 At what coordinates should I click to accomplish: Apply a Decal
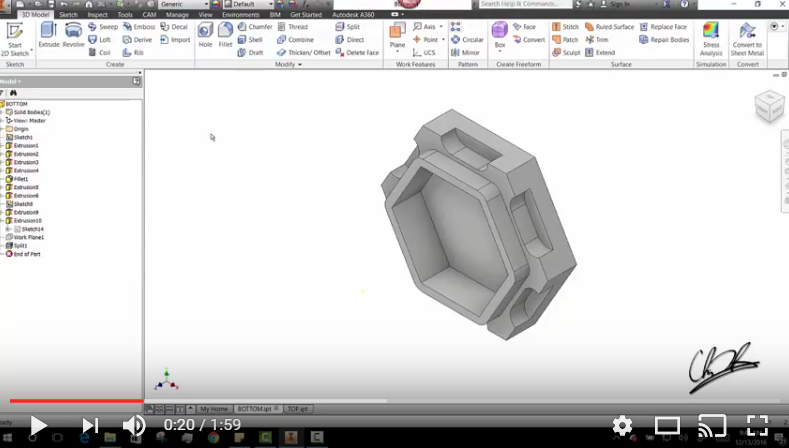click(x=174, y=27)
